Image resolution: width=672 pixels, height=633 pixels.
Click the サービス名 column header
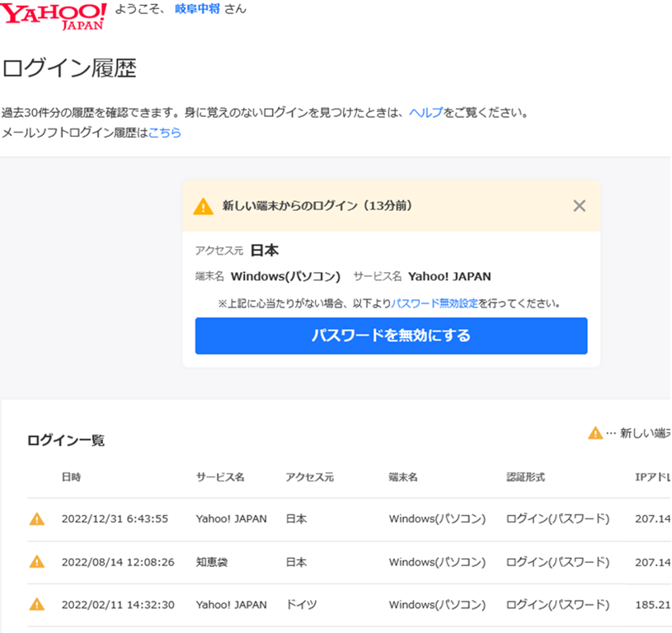coord(220,477)
